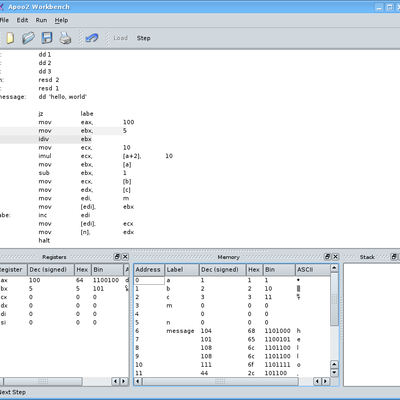Sort memory by Label column header
This screenshot has height=400, width=400.
pyautogui.click(x=182, y=269)
